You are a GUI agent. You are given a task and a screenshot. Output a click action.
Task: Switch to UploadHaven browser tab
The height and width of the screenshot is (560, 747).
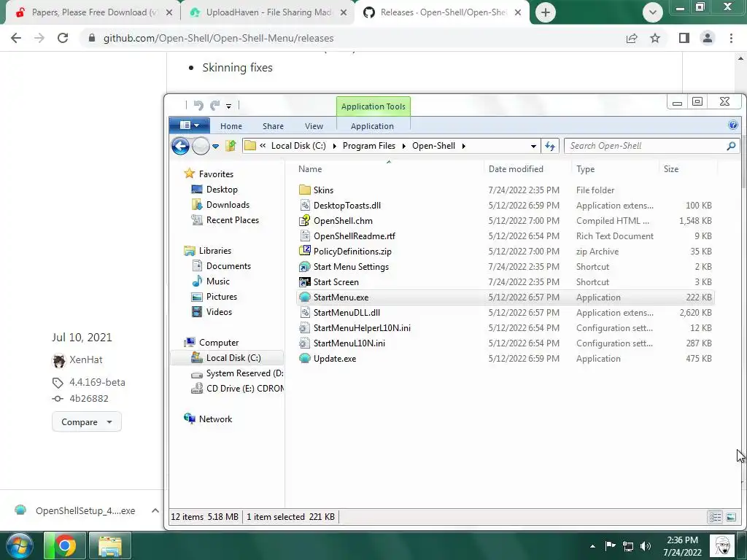click(x=268, y=12)
